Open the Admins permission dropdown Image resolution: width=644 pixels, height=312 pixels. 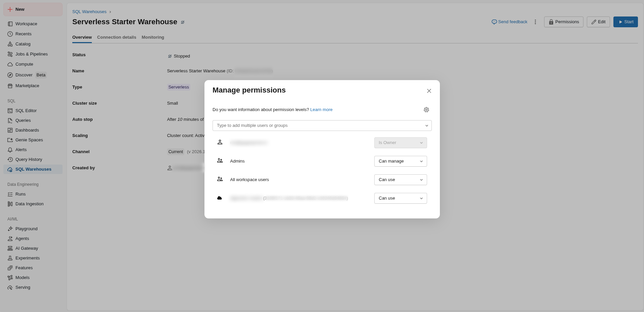401,161
